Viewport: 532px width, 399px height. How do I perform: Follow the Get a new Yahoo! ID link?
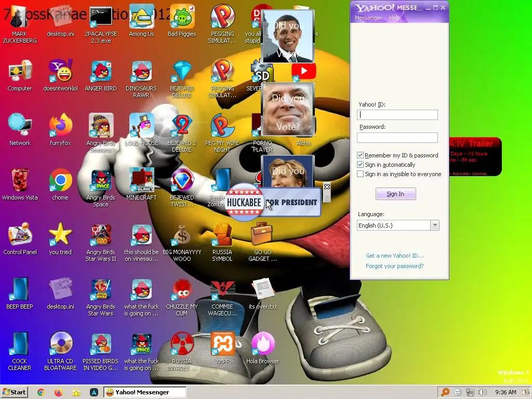pos(395,256)
